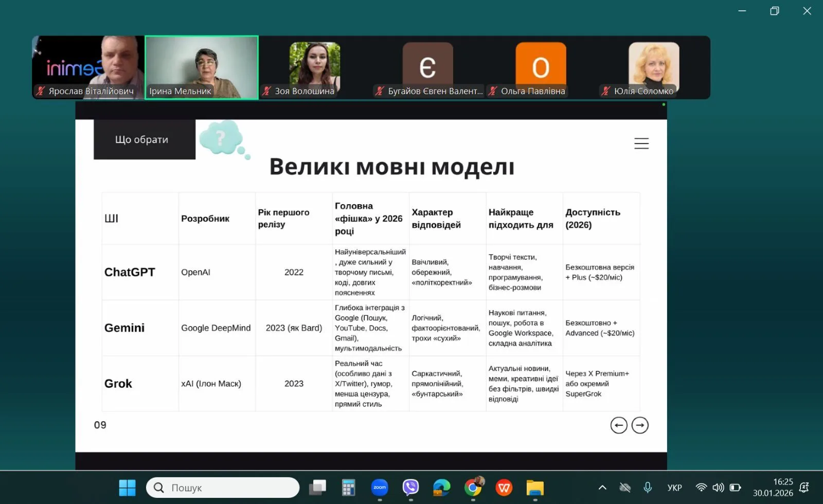
Task: Open File Explorer from the taskbar
Action: coord(535,488)
